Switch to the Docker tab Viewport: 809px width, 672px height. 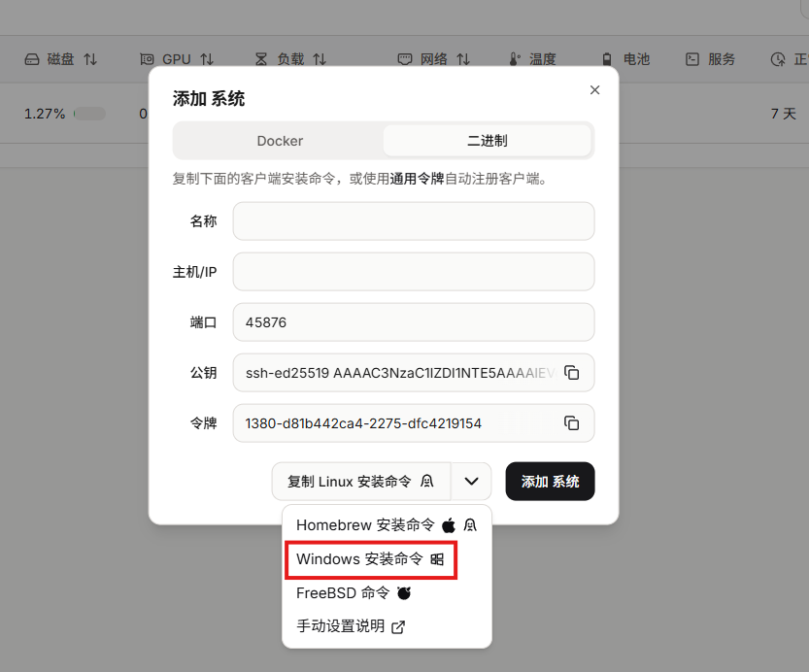point(280,141)
